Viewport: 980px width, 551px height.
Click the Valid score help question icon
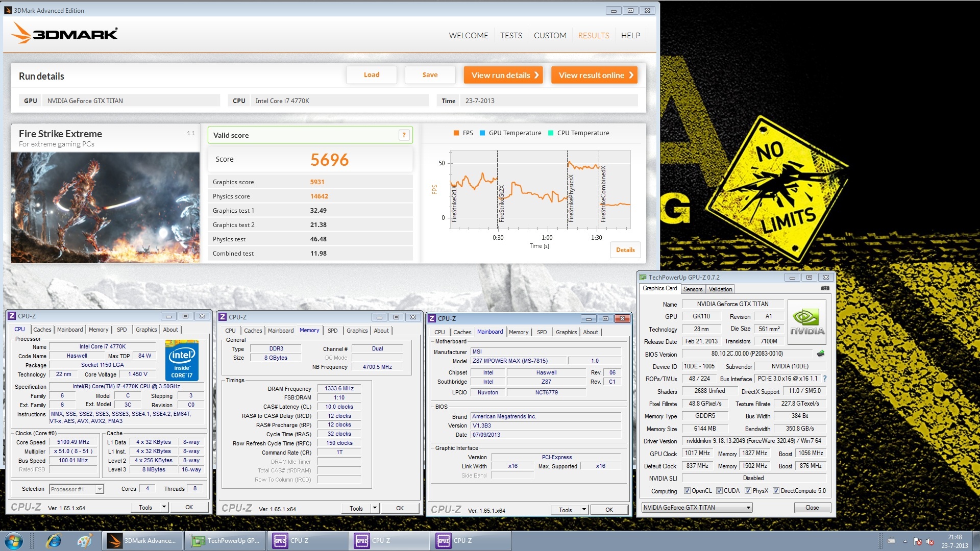click(404, 135)
